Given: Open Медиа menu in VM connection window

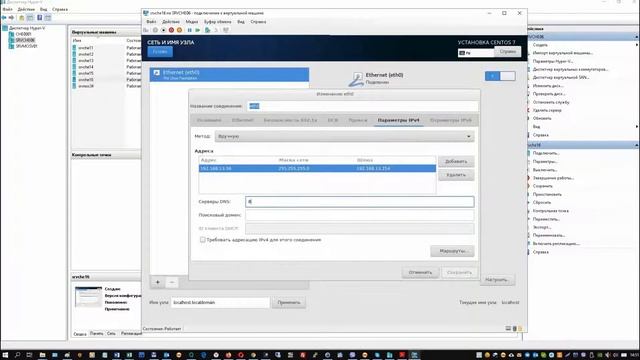Looking at the screenshot, I should (191, 22).
